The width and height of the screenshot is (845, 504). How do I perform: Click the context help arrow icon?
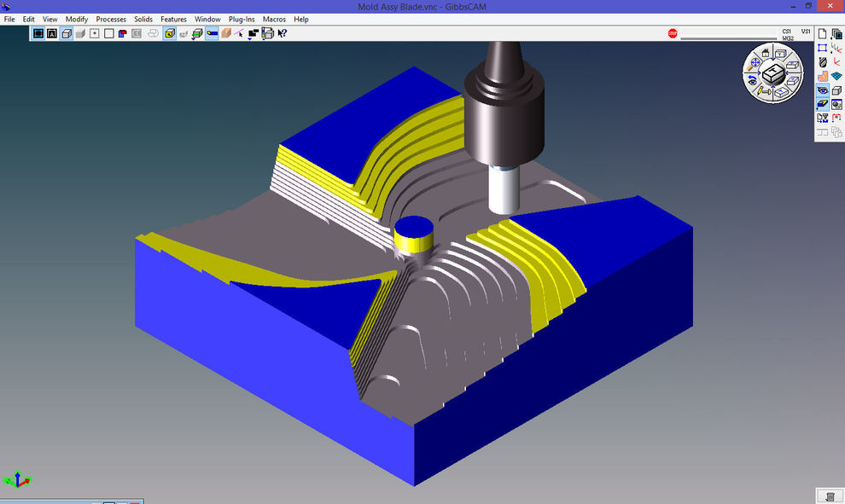[x=282, y=34]
